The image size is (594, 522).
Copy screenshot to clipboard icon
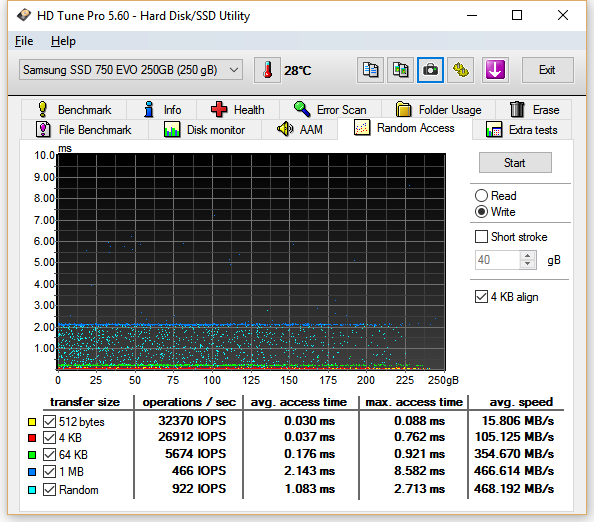click(400, 70)
